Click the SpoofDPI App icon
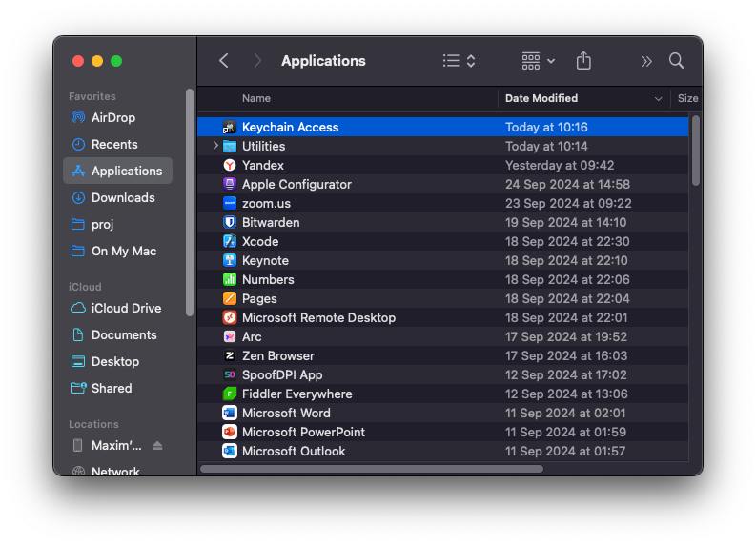Screen dimensions: 756x546 coord(230,374)
